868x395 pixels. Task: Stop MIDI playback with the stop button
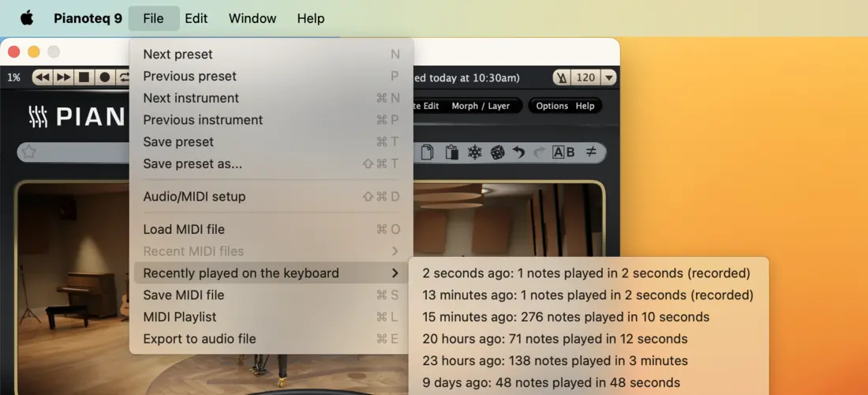coord(84,77)
